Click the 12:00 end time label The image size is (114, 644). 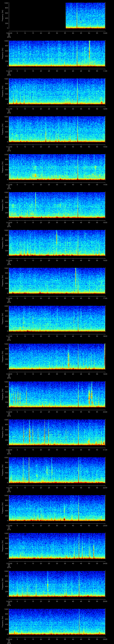point(105,109)
